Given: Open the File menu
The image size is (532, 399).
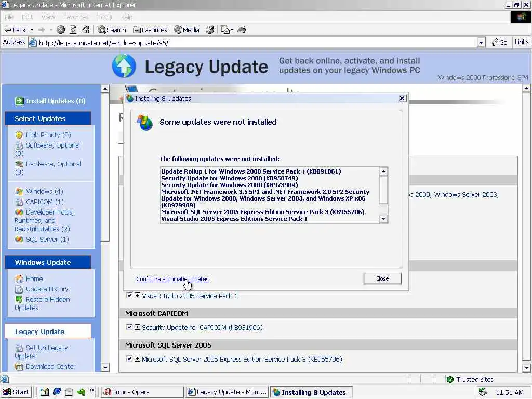Looking at the screenshot, I should pos(9,17).
